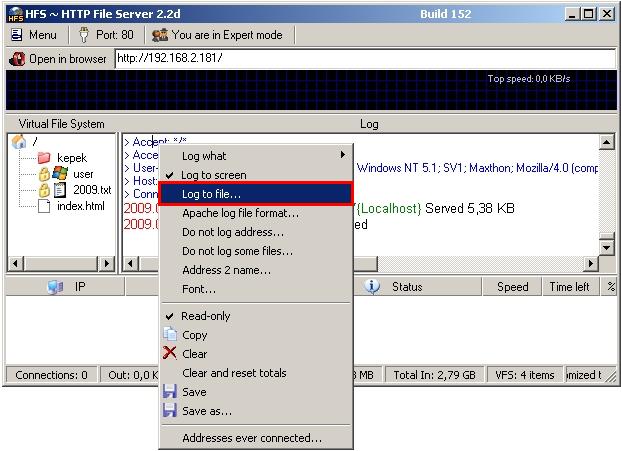Image resolution: width=621 pixels, height=451 pixels.
Task: Toggle the Read-only option
Action: pyautogui.click(x=255, y=316)
